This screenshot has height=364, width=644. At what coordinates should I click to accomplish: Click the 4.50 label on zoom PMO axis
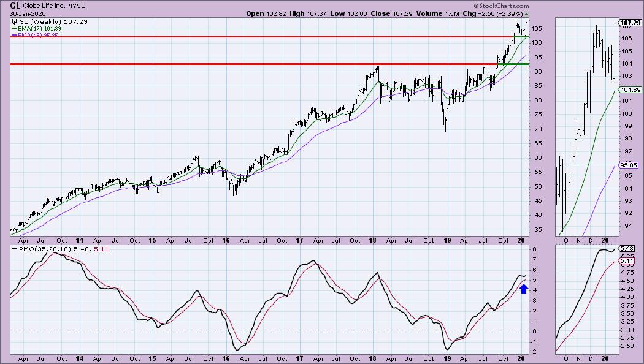pyautogui.click(x=627, y=281)
